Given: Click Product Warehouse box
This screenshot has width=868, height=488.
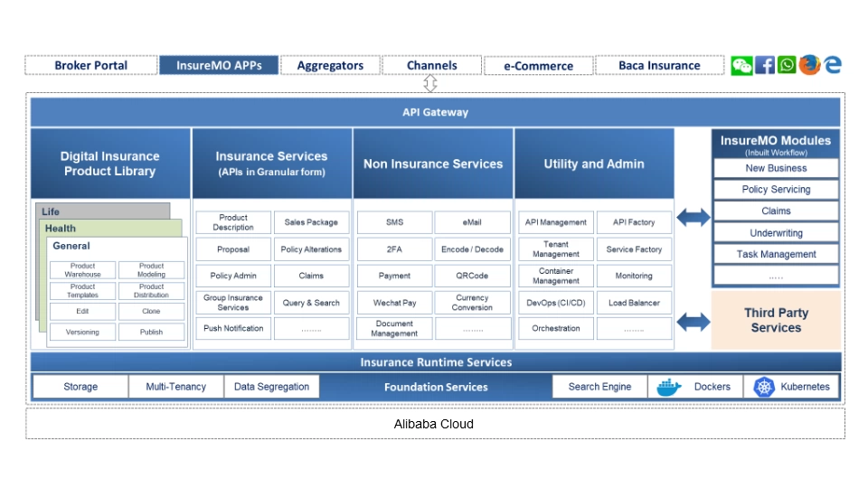Looking at the screenshot, I should click(82, 270).
